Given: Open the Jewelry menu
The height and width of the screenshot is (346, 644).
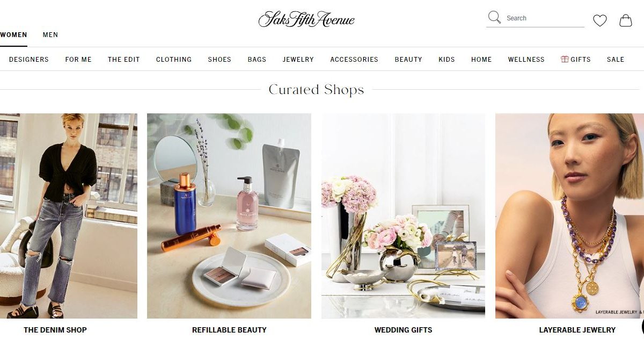Looking at the screenshot, I should [298, 60].
